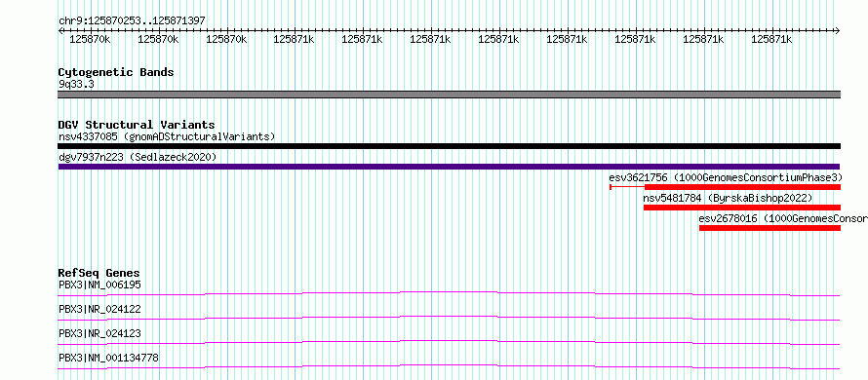868x380 pixels.
Task: Select the Cytogenetic Bands track title
Action: [x=116, y=72]
